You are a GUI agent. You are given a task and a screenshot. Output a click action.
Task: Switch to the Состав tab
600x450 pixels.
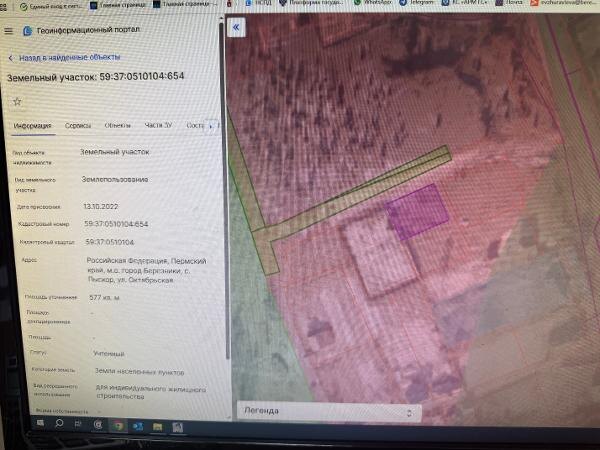click(194, 125)
